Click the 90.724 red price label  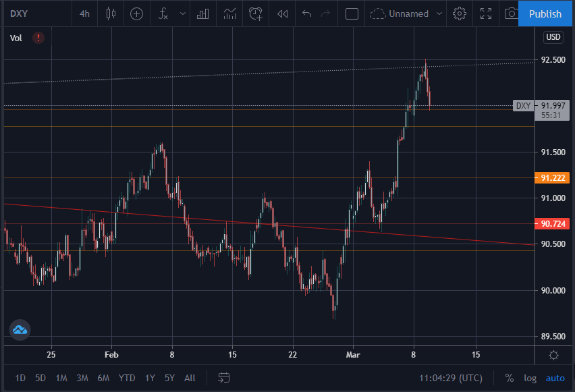click(x=552, y=224)
